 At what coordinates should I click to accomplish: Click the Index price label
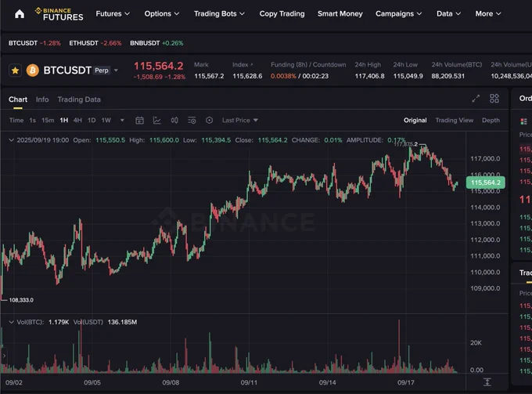(243, 64)
